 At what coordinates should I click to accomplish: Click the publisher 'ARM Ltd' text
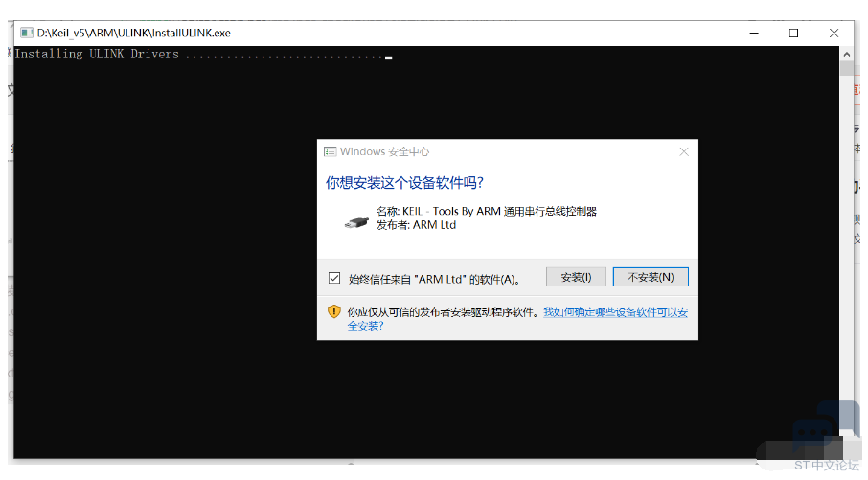[417, 225]
